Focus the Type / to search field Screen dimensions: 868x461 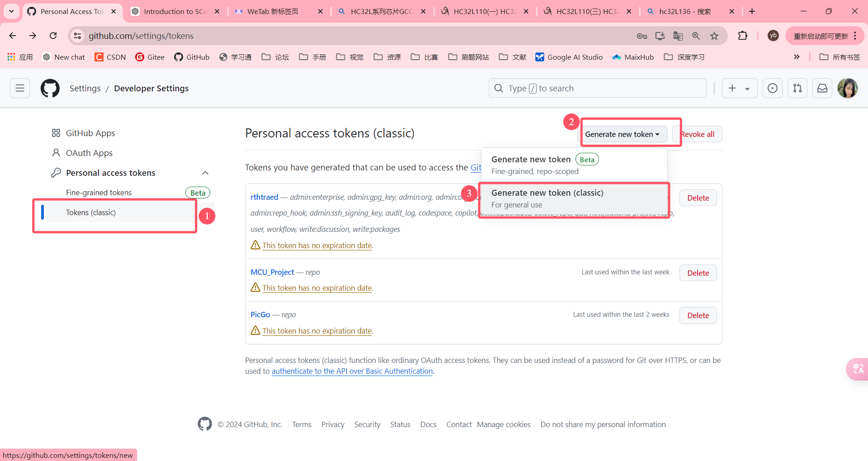pos(597,88)
